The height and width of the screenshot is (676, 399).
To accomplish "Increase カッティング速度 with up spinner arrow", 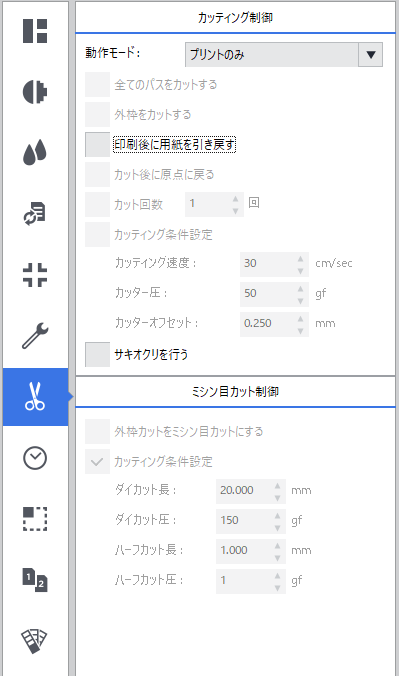I will click(x=301, y=259).
